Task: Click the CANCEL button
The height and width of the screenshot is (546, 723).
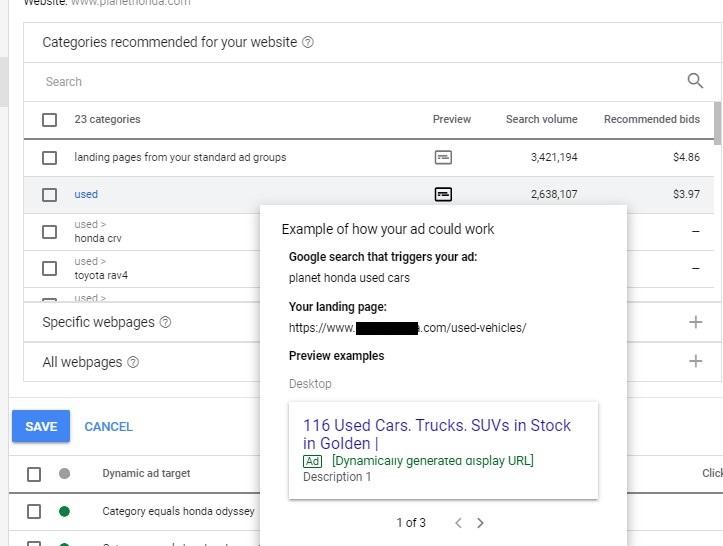Action: 108,427
